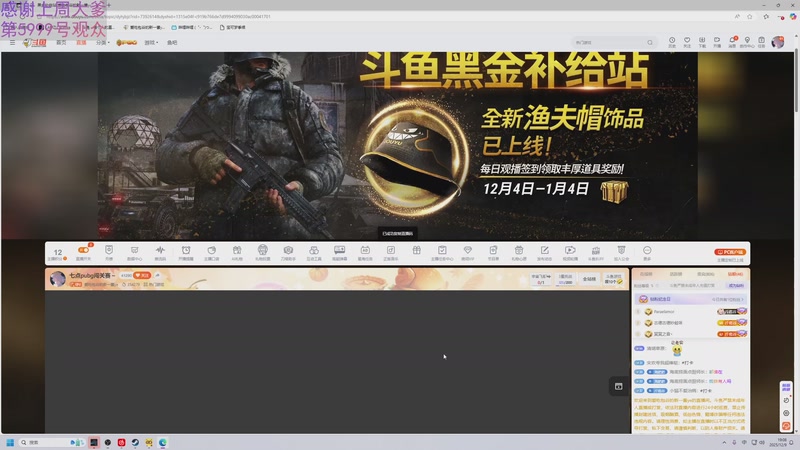Click the streamer points counter showing 12
The width and height of the screenshot is (800, 450).
58,253
